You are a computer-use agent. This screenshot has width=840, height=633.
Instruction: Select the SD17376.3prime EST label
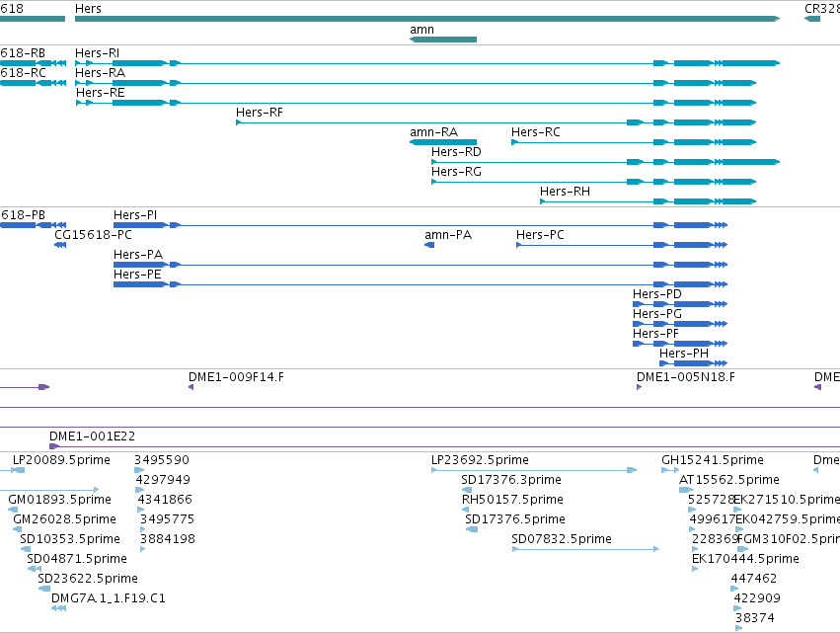click(511, 480)
